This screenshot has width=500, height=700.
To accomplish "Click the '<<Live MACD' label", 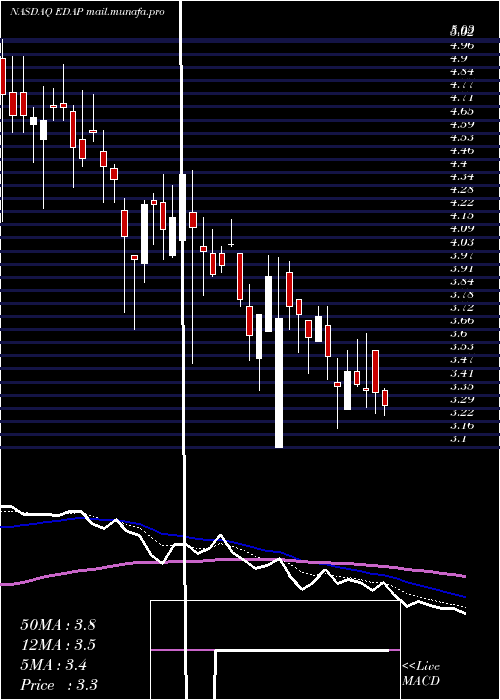I will coord(421,674).
